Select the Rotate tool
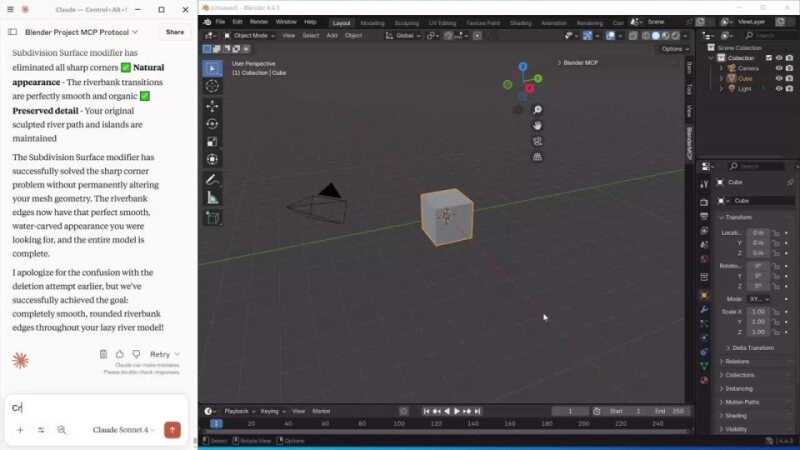Image resolution: width=800 pixels, height=450 pixels. coord(213,124)
